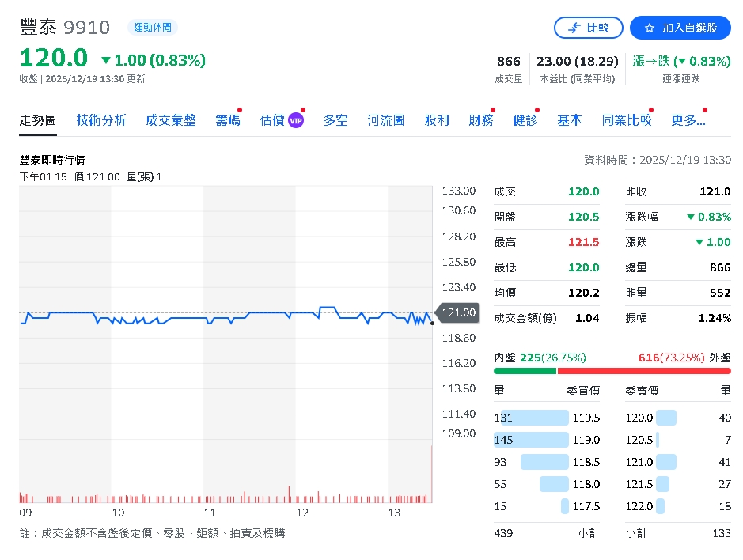Click the purple VIP badge icon
Image resolution: width=743 pixels, height=560 pixels.
(x=296, y=120)
